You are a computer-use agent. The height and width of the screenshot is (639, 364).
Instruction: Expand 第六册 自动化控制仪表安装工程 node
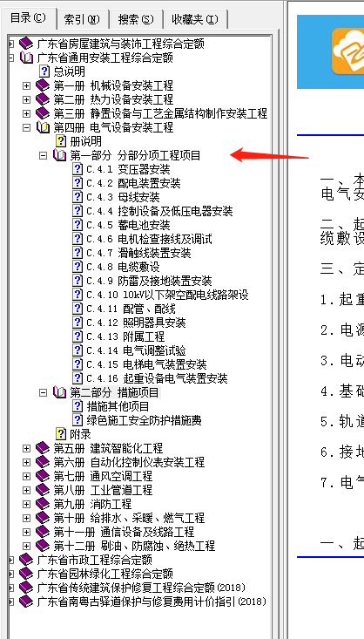26,462
